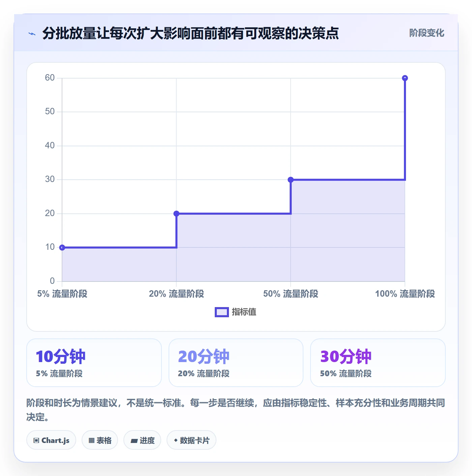472x476 pixels.
Task: Click the 50% 流量阶段 x-axis label
Action: (291, 294)
